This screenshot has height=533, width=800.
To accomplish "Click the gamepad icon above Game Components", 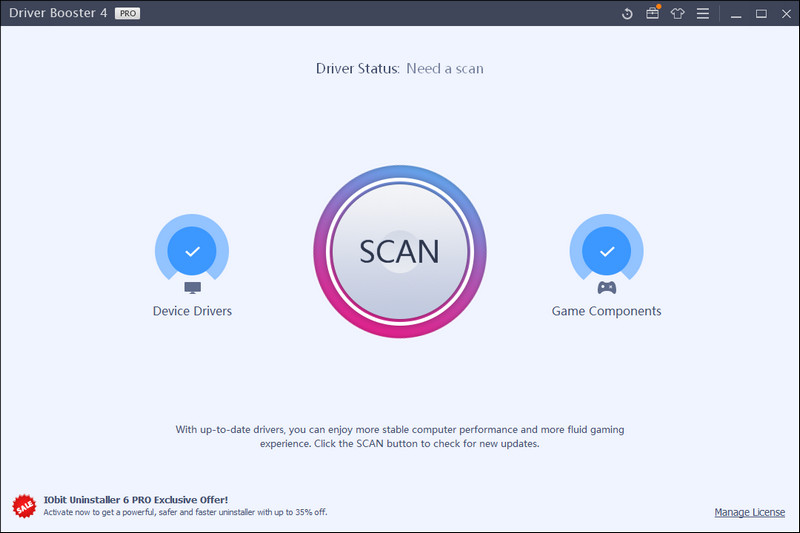I will click(x=607, y=288).
